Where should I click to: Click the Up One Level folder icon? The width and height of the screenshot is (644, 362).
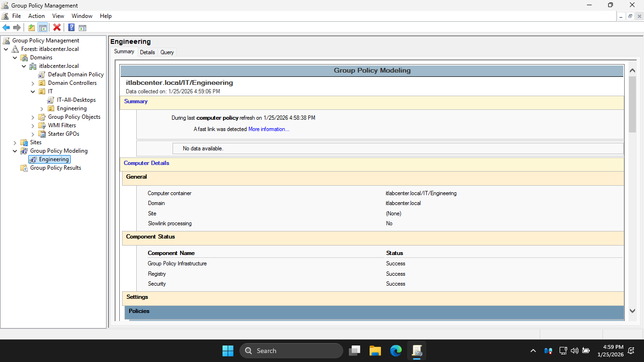[31, 27]
